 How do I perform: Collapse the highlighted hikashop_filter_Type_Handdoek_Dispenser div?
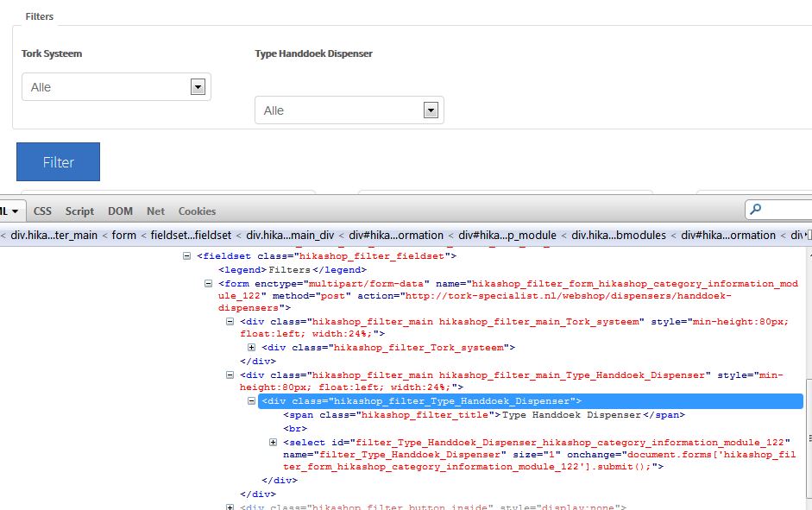(x=252, y=401)
